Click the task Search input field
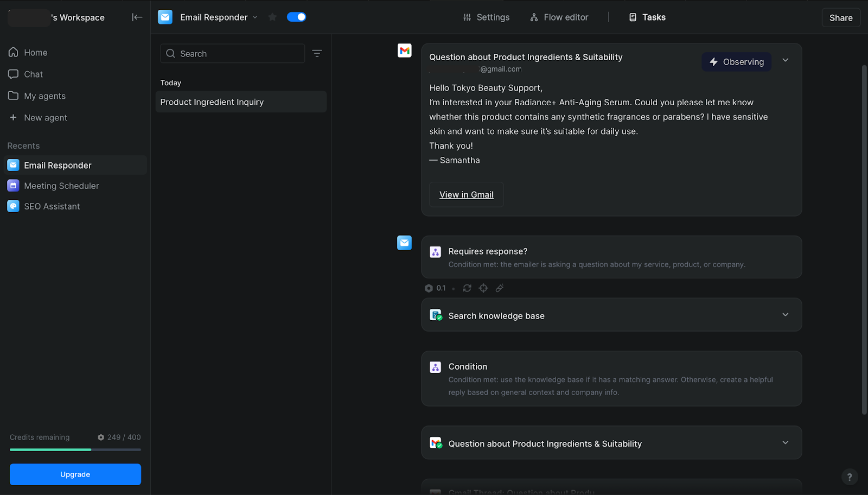 pos(239,54)
